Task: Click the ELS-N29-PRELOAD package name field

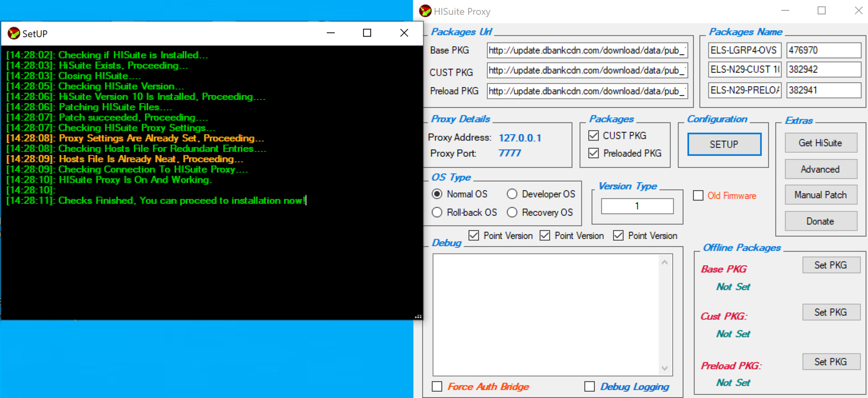Action: click(744, 90)
